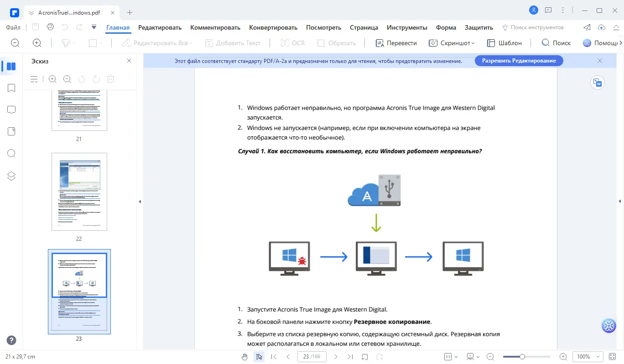Select the Hand tool in the status bar

(244, 357)
